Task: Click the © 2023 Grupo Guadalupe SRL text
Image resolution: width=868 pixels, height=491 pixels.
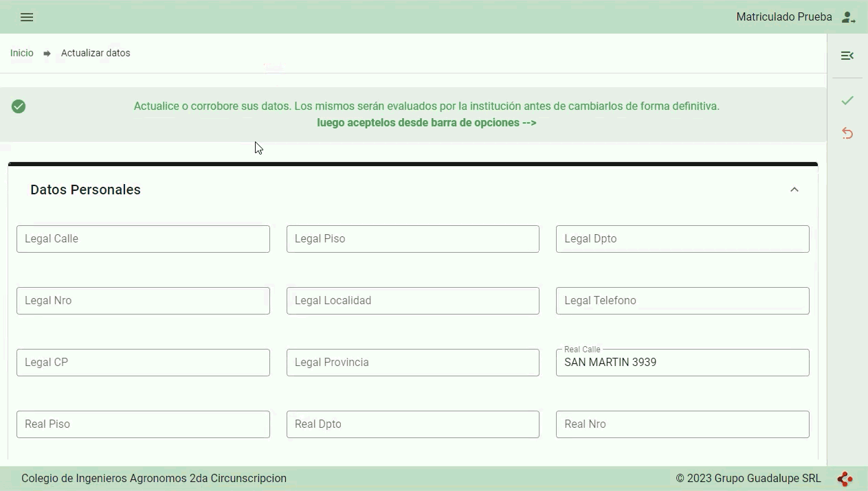Action: pyautogui.click(x=748, y=479)
